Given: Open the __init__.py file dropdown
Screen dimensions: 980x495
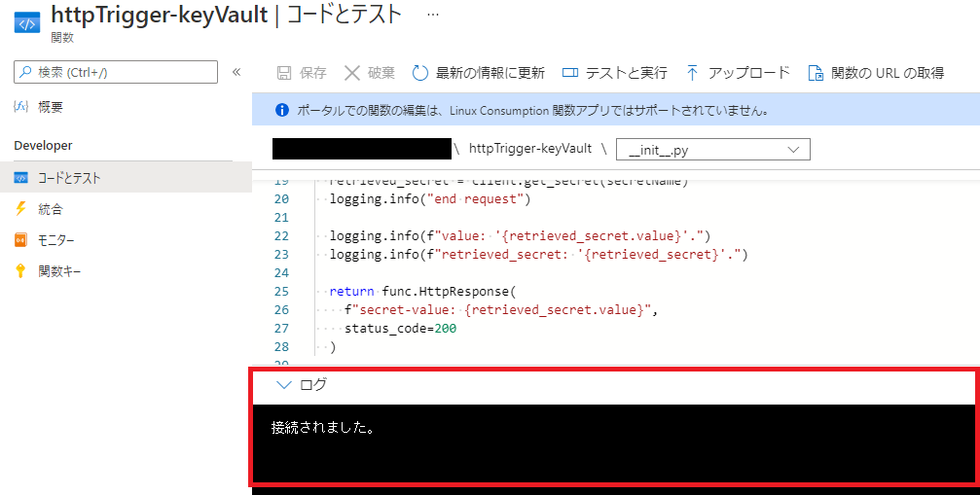Looking at the screenshot, I should click(x=713, y=149).
